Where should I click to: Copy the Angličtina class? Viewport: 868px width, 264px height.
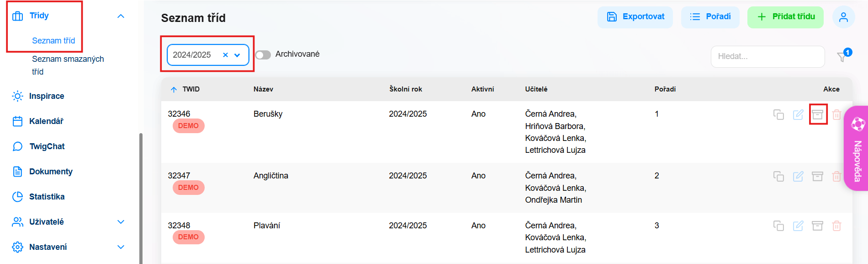coord(778,176)
